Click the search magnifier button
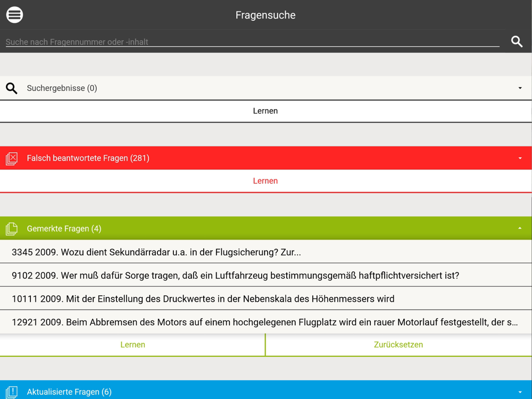Screen dimensions: 532x399 point(517,41)
